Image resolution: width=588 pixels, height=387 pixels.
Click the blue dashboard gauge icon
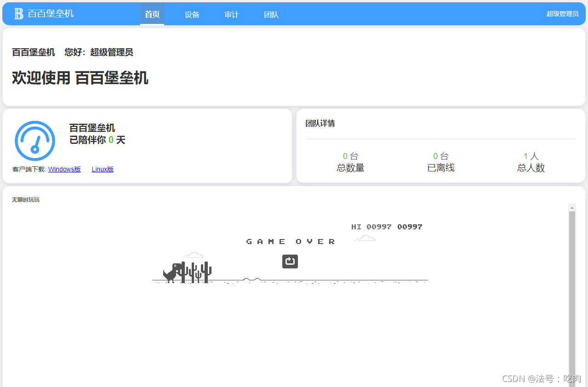point(35,141)
